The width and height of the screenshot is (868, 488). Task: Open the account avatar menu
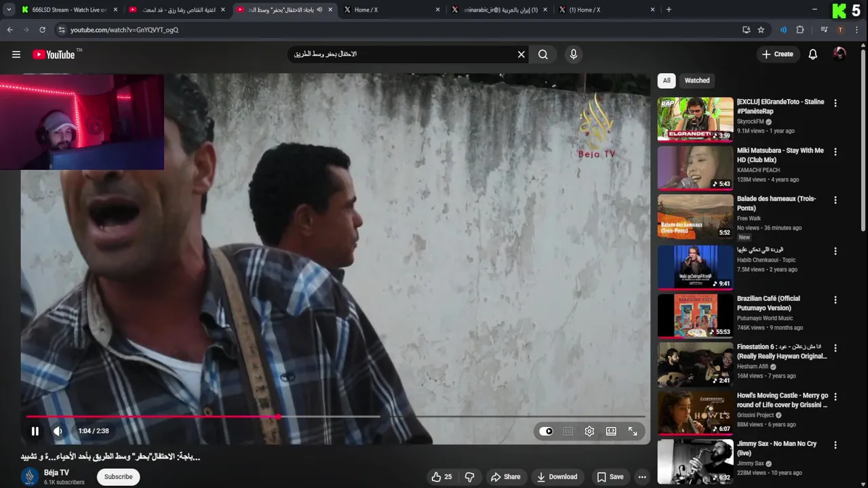[840, 54]
